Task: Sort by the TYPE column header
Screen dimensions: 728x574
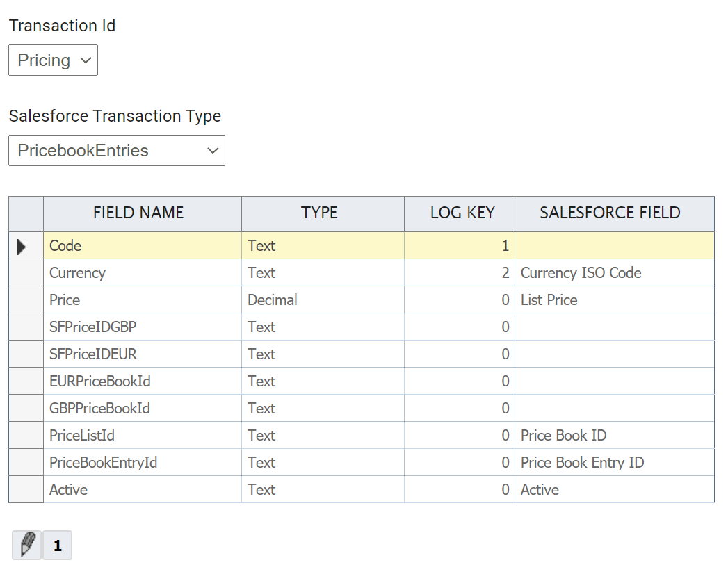Action: [x=319, y=213]
